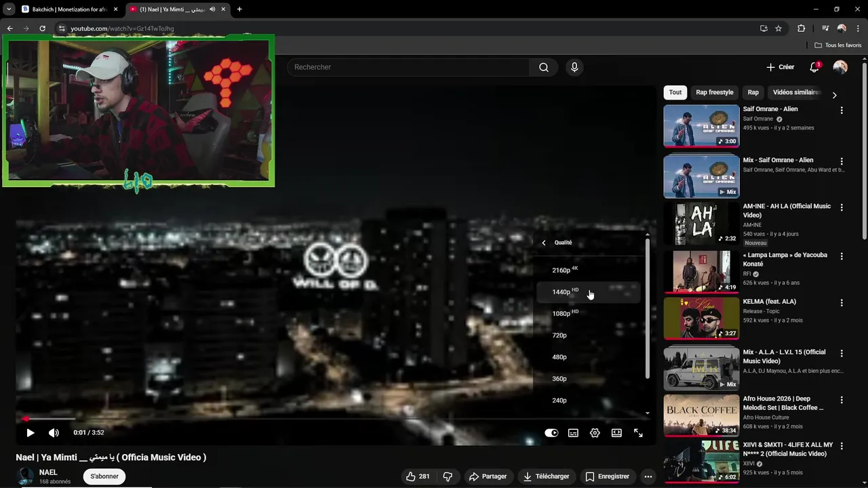868x488 pixels.
Task: Pick 1080p HD quality
Action: pyautogui.click(x=588, y=313)
